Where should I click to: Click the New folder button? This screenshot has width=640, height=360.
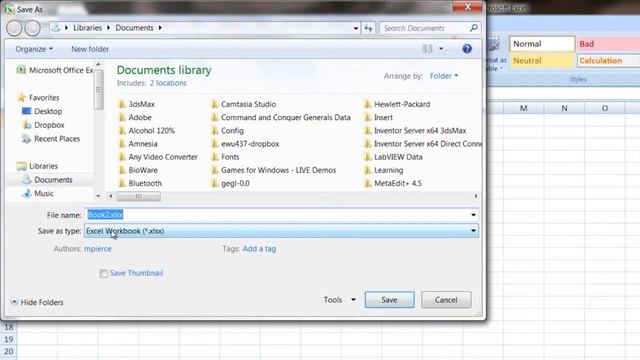click(x=90, y=49)
